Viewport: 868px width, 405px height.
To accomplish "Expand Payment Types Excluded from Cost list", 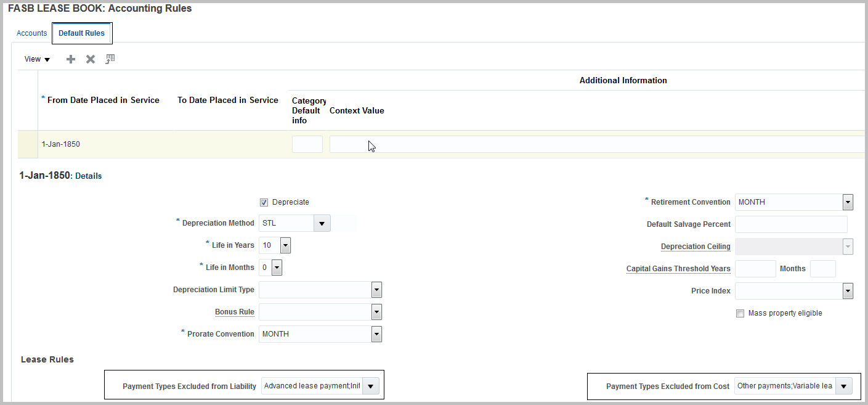I will [x=844, y=387].
